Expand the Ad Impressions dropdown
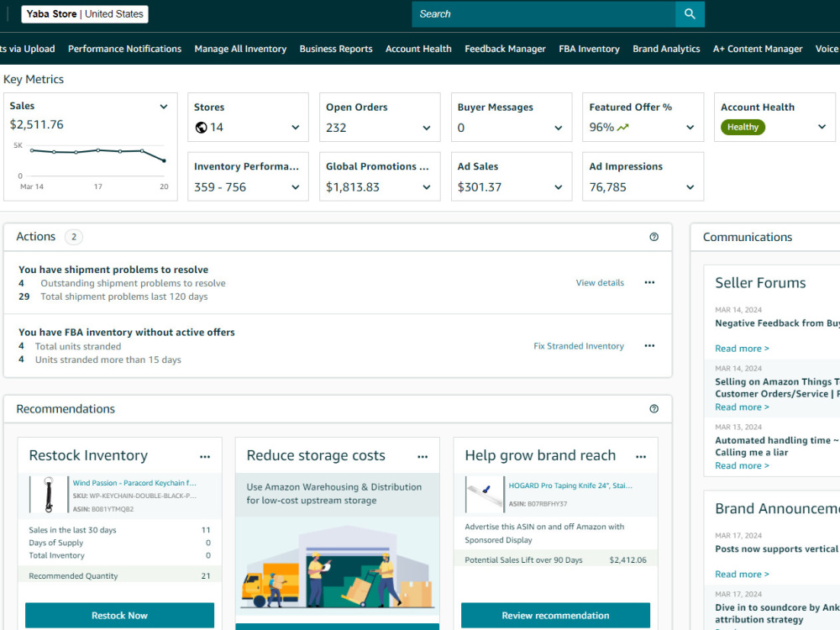Screen dimensions: 840x630 (x=690, y=187)
